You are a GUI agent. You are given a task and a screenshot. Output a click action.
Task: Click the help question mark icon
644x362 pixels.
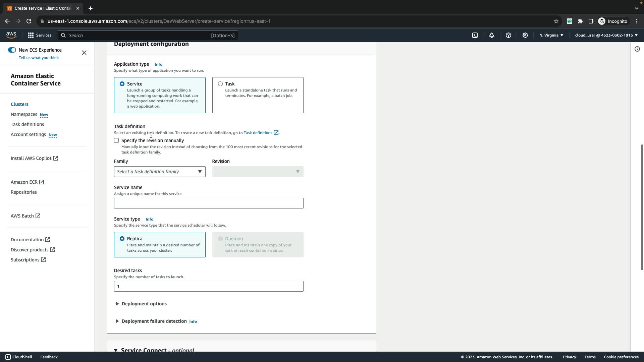tap(508, 35)
